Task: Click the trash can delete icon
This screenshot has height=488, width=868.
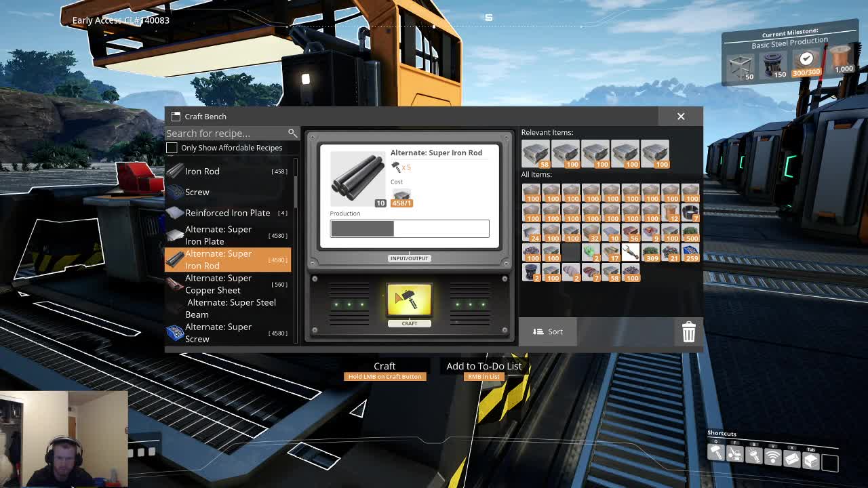Action: pos(688,332)
